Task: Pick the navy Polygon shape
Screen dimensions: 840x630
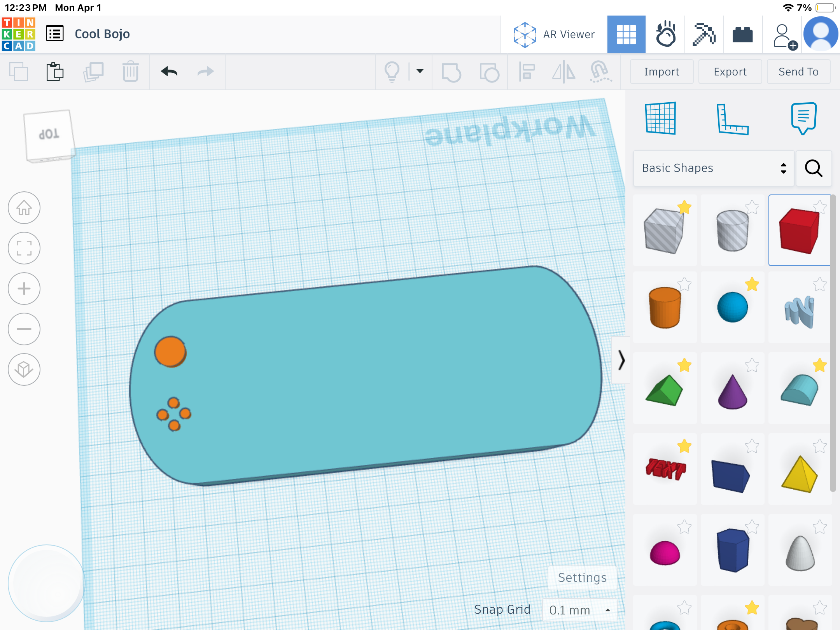Action: coord(732,550)
